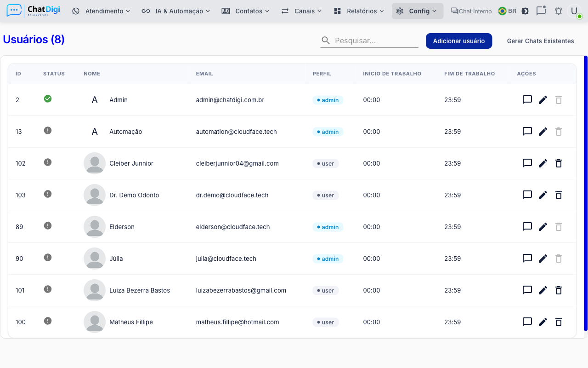Click email matheus.fillipe@hotmail.com
The image size is (588, 368).
click(x=237, y=322)
